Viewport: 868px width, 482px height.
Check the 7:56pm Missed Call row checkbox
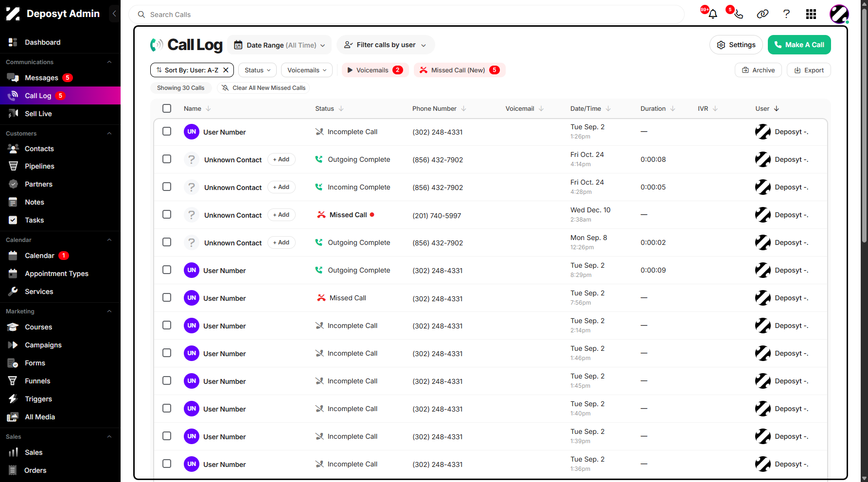pyautogui.click(x=167, y=297)
